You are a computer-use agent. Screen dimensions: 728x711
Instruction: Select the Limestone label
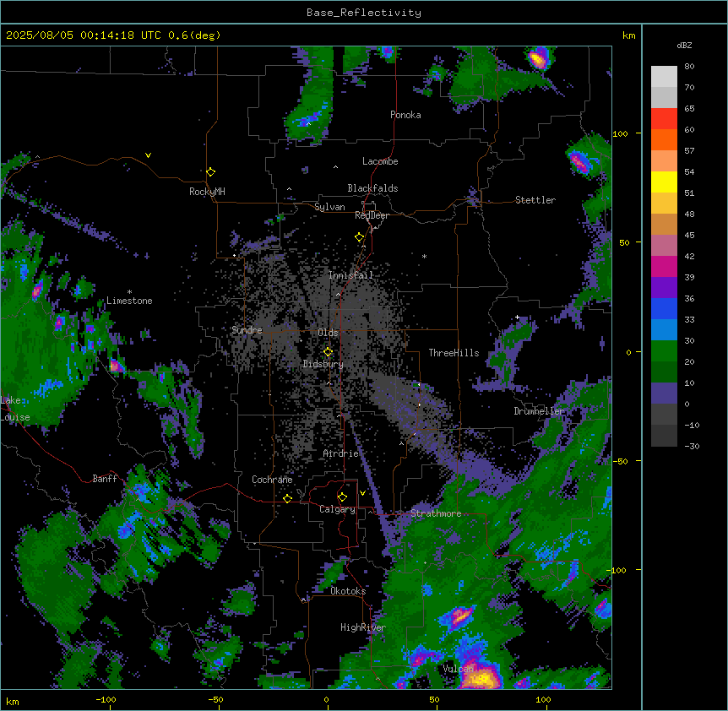click(x=129, y=301)
